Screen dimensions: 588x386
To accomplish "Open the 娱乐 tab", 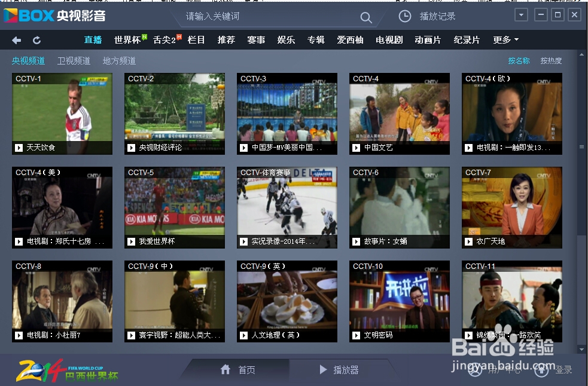I will point(286,39).
